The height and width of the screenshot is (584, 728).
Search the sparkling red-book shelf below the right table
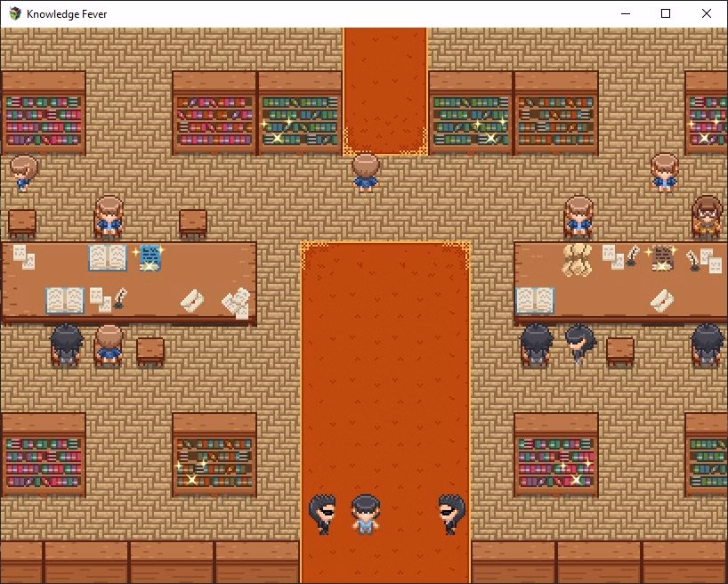click(555, 455)
